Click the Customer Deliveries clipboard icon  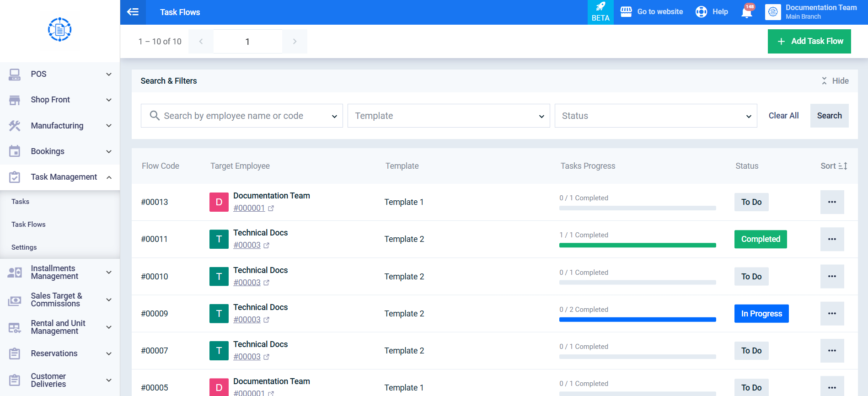[x=15, y=380]
